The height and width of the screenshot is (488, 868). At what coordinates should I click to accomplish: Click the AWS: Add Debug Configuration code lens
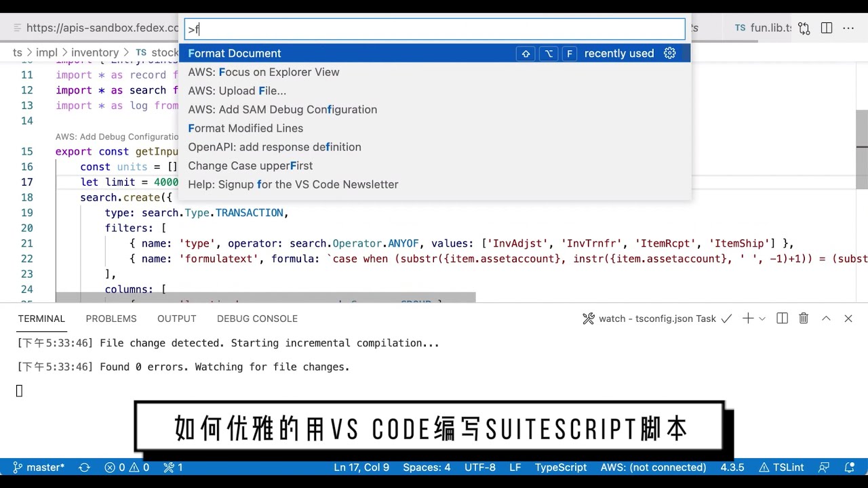(x=117, y=136)
